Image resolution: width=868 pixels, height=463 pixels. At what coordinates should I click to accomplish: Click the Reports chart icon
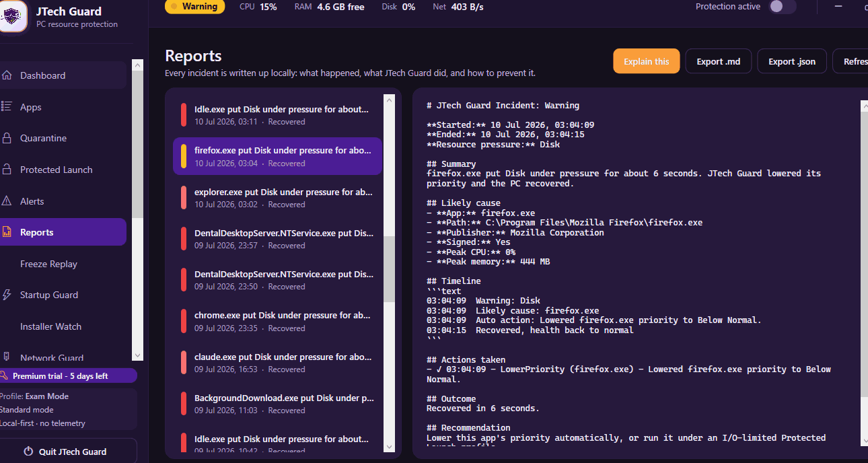[7, 232]
